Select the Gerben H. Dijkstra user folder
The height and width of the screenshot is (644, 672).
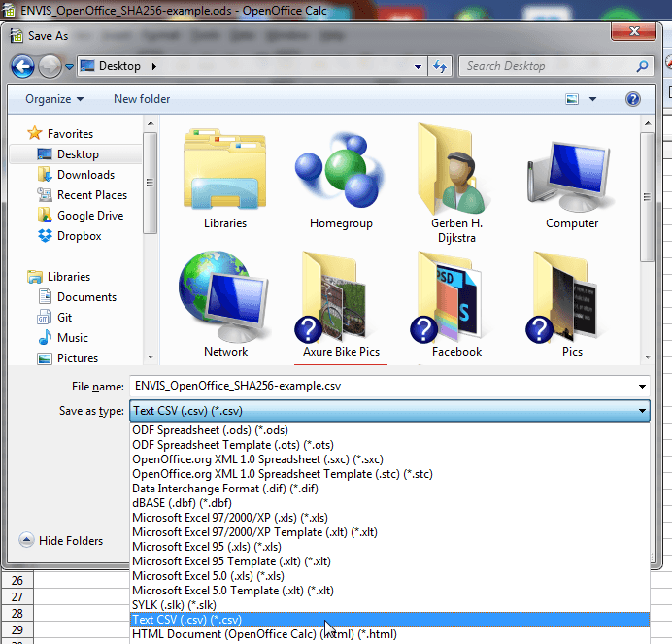(x=456, y=185)
